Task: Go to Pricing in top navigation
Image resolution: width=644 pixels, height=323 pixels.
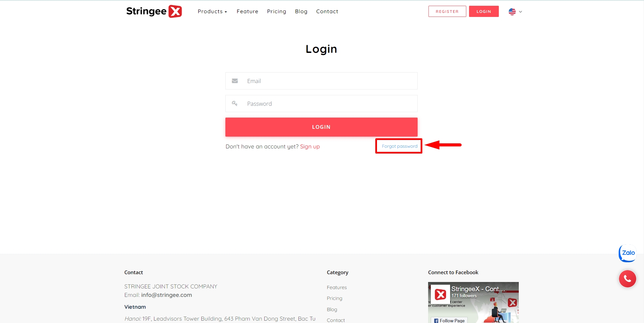Action: click(x=276, y=12)
